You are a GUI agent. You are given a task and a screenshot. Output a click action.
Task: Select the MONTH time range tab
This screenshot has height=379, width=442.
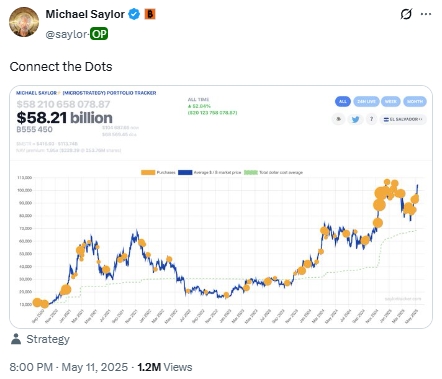[415, 101]
